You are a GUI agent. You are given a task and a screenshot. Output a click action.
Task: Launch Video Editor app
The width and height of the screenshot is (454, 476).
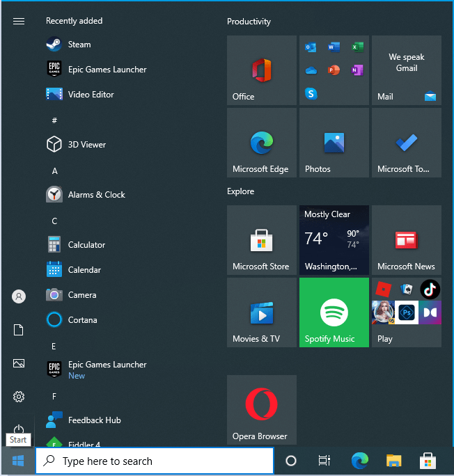tap(91, 95)
